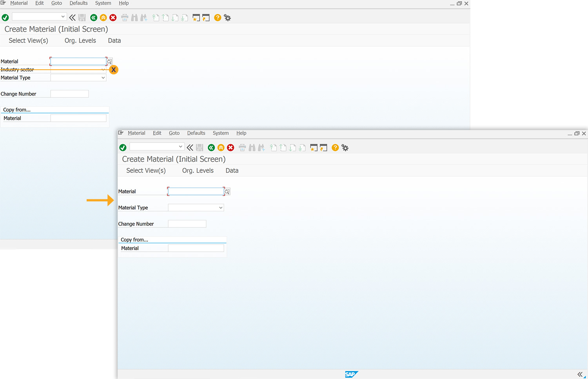Focus Copy from Material field in background window
The width and height of the screenshot is (588, 379).
pyautogui.click(x=78, y=118)
